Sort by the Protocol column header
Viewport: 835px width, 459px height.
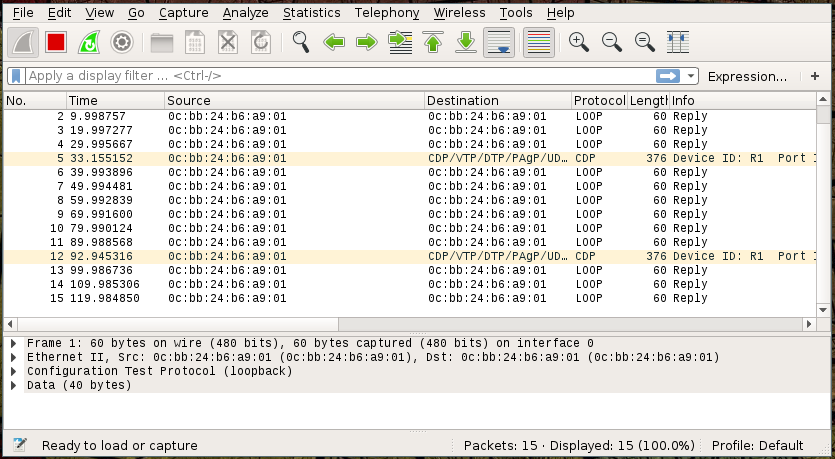pyautogui.click(x=599, y=101)
